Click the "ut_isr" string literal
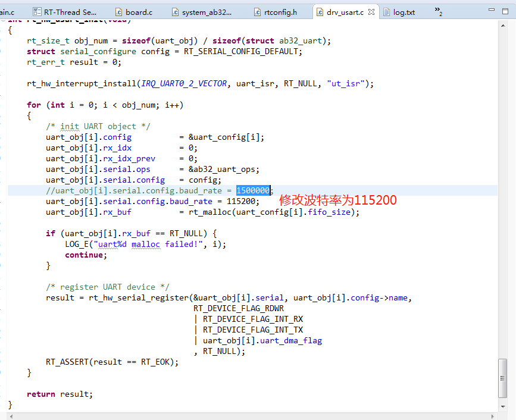This screenshot has height=420, width=516. coord(346,83)
